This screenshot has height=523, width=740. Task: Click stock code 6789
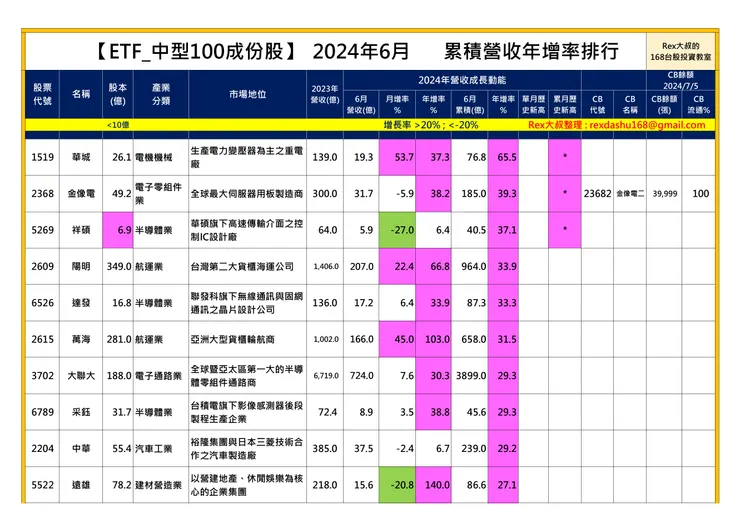pyautogui.click(x=42, y=412)
